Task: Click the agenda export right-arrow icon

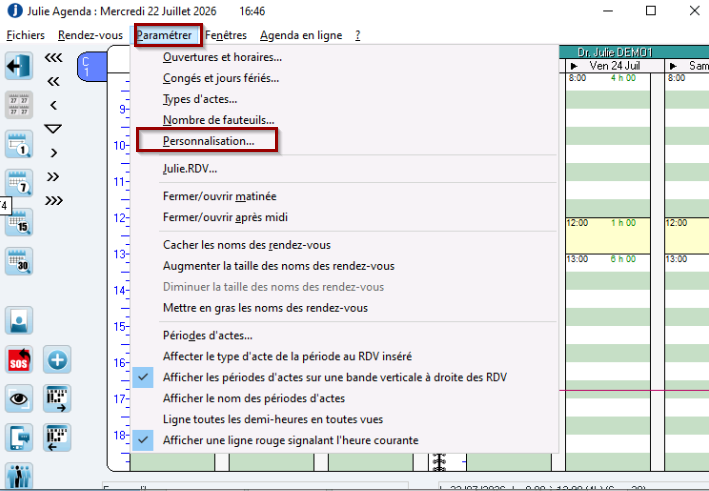Action: pos(57,399)
